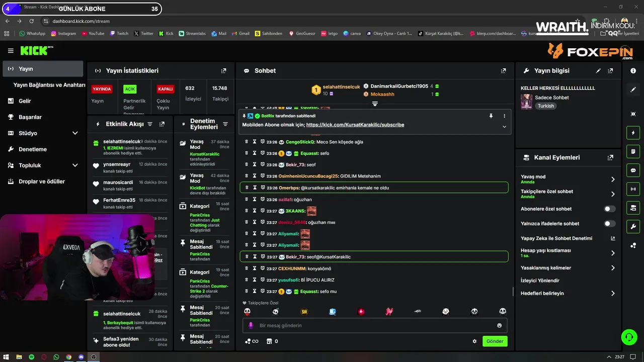Expand the Stüdyo sidebar section
Image resolution: width=644 pixels, height=362 pixels.
75,133
